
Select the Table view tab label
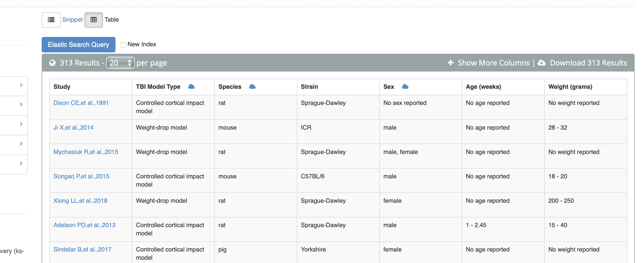[x=112, y=20]
